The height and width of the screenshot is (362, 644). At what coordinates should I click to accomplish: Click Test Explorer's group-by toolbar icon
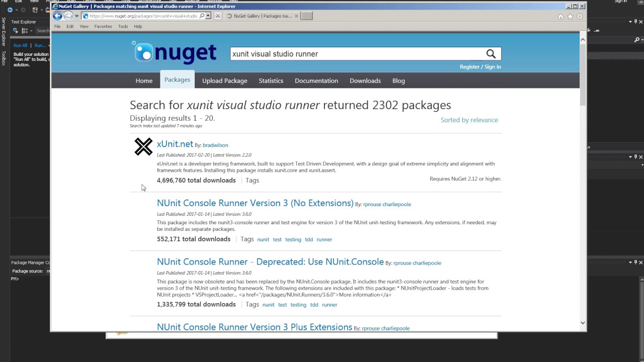(25, 31)
